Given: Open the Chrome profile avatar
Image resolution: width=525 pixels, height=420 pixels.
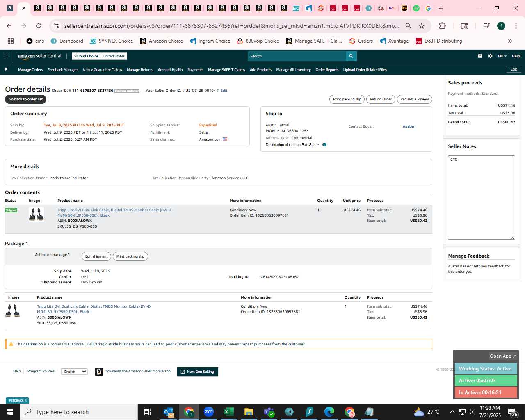Looking at the screenshot, I should click(501, 26).
